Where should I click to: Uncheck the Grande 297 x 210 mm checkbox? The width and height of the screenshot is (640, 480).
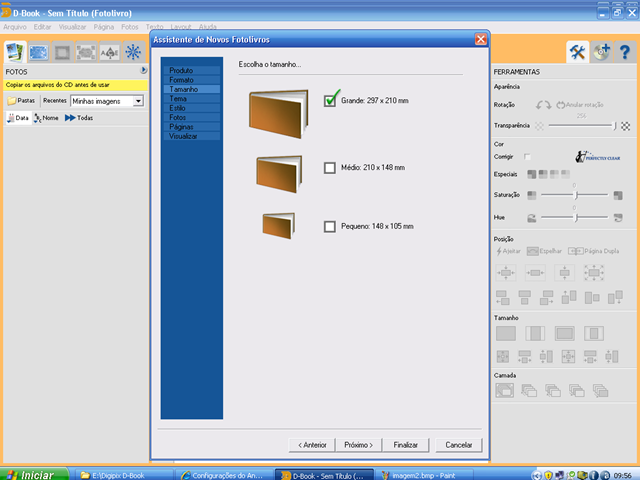point(329,100)
